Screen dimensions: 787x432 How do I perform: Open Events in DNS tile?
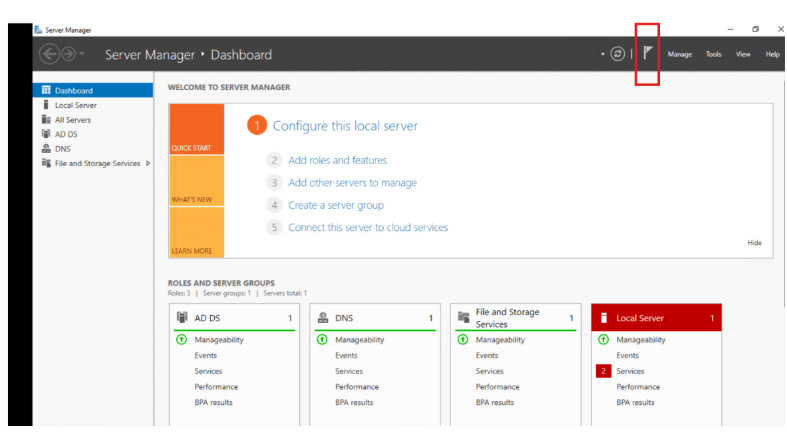pyautogui.click(x=346, y=355)
